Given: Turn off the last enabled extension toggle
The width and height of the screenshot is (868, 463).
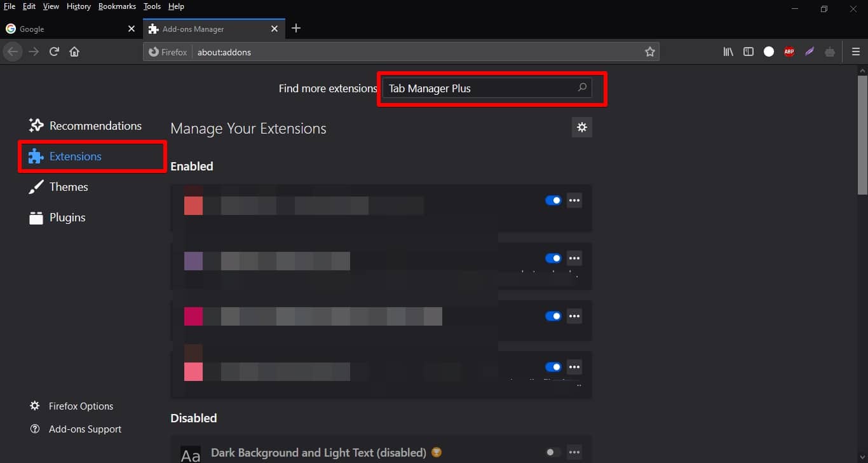Looking at the screenshot, I should (553, 366).
